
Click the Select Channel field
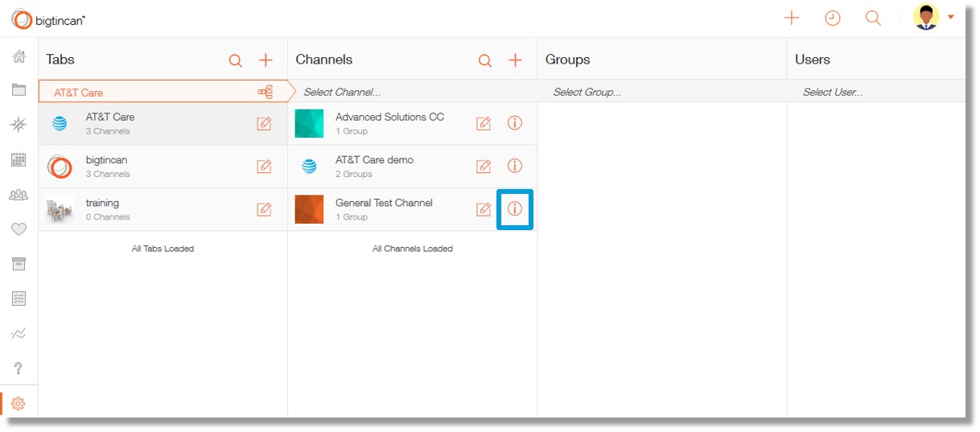(x=412, y=92)
